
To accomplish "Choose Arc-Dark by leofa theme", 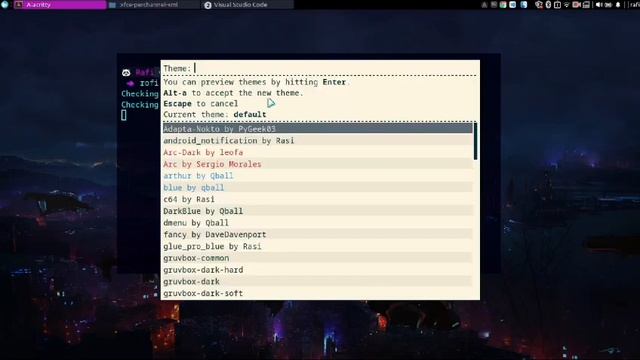I will pos(318,152).
